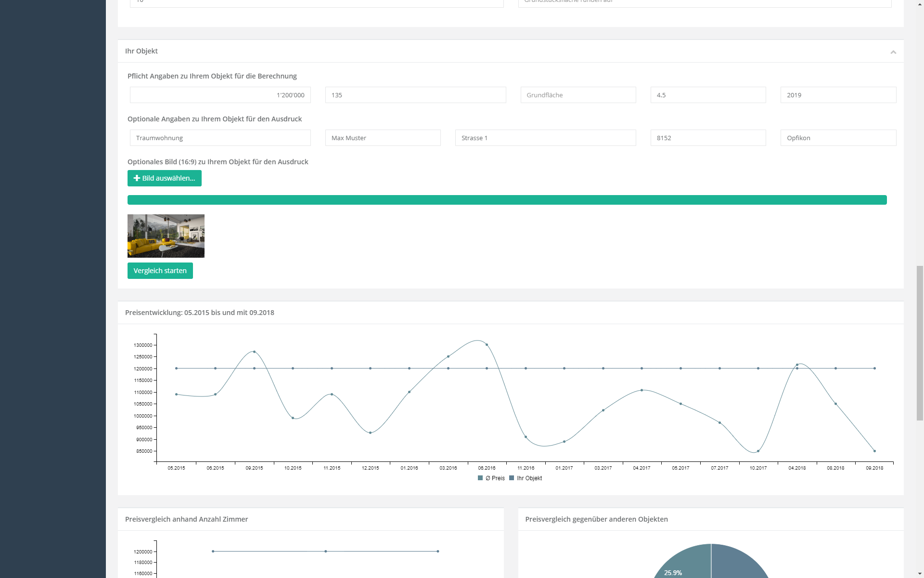Click the Bild auswählen button
Image resolution: width=924 pixels, height=578 pixels.
tap(164, 178)
